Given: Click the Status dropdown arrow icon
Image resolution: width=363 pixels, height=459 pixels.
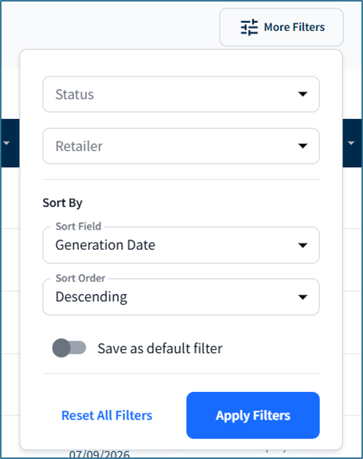Looking at the screenshot, I should pyautogui.click(x=303, y=94).
